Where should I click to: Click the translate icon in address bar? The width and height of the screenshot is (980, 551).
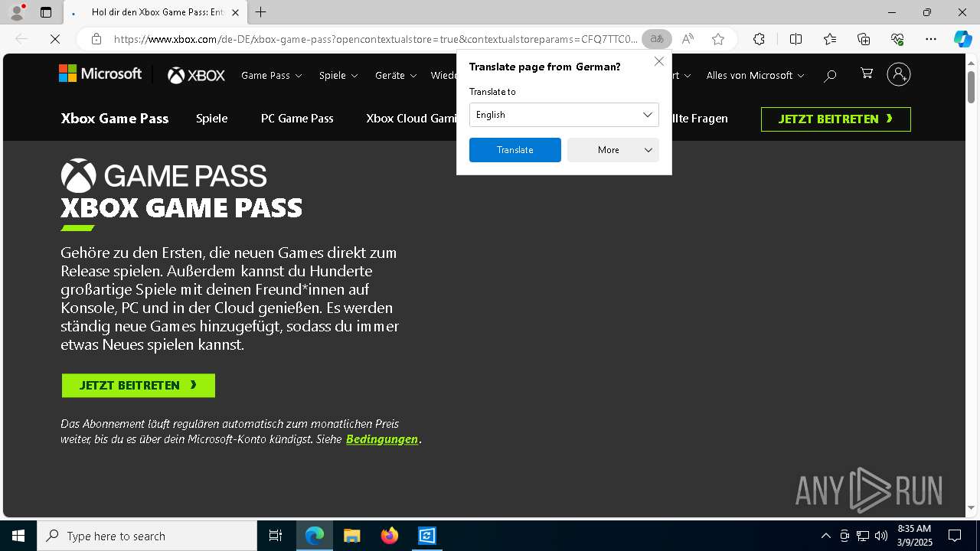(657, 39)
